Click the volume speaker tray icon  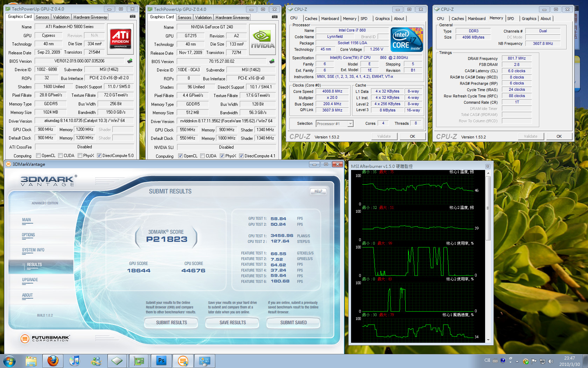click(x=551, y=361)
